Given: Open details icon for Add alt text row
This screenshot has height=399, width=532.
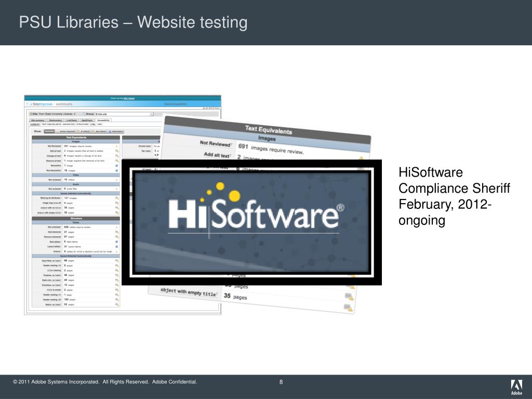Looking at the screenshot, I should tap(117, 151).
